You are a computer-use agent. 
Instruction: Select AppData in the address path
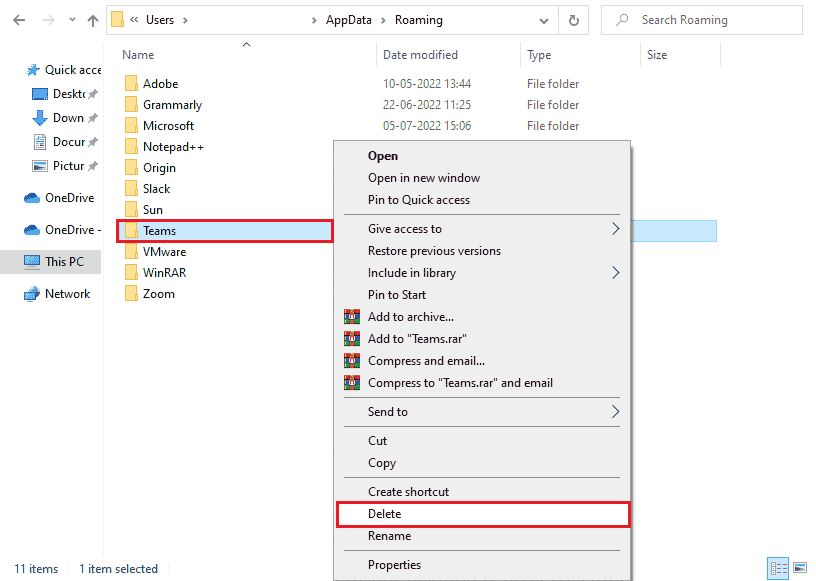coord(349,20)
